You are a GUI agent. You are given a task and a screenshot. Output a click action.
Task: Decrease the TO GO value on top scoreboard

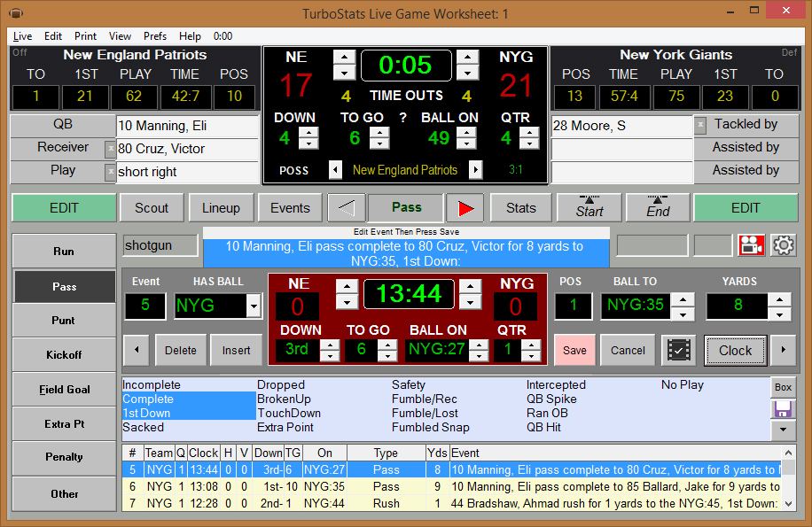(379, 143)
